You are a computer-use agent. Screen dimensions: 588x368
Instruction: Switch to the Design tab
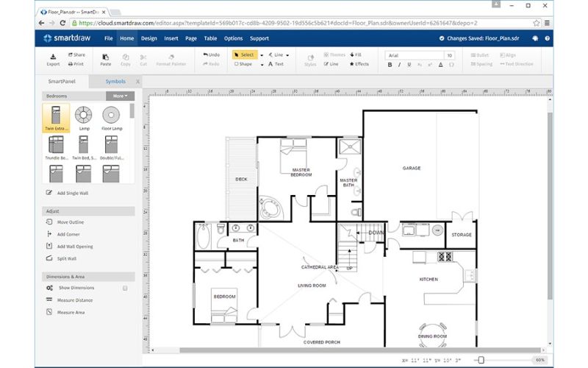[149, 38]
